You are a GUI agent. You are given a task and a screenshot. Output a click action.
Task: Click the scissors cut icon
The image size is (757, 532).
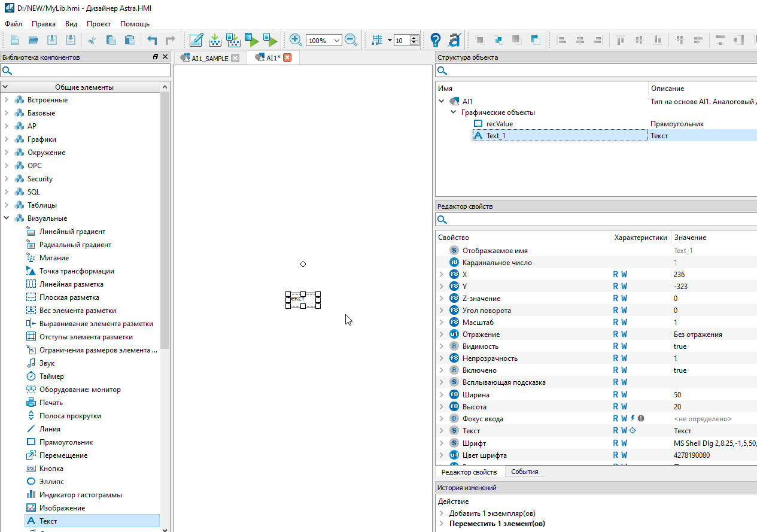pos(92,40)
